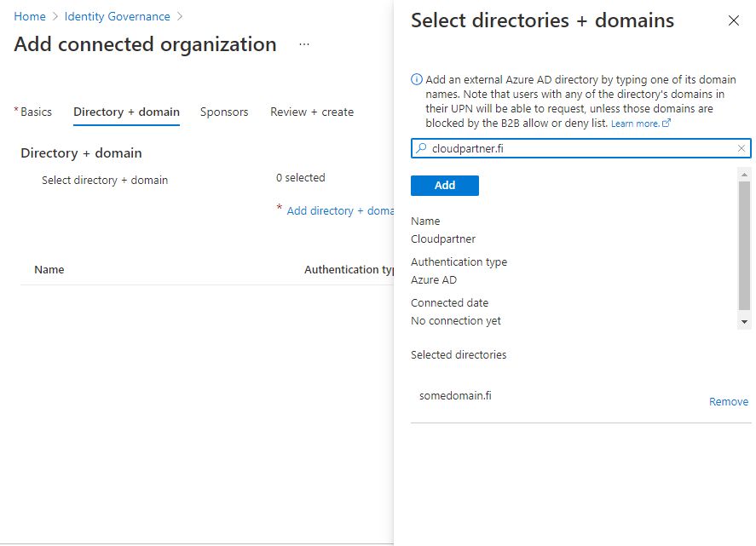Click the Name column header

pos(49,270)
